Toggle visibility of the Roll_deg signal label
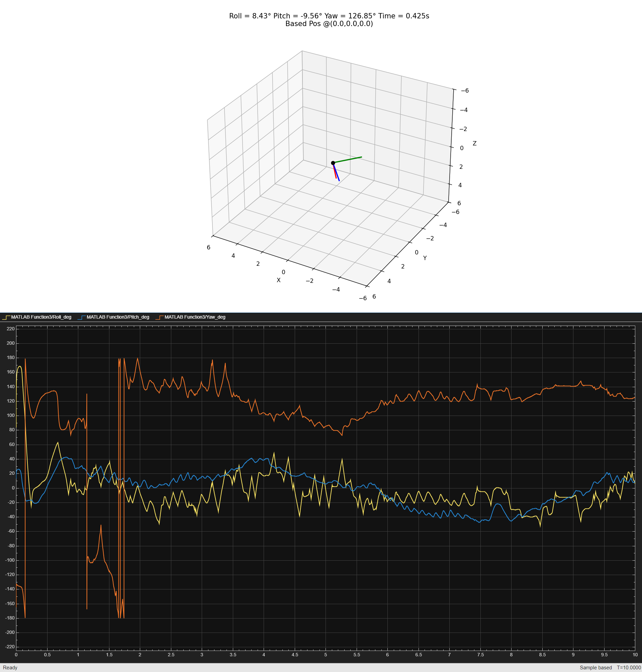This screenshot has width=642, height=672. click(41, 317)
